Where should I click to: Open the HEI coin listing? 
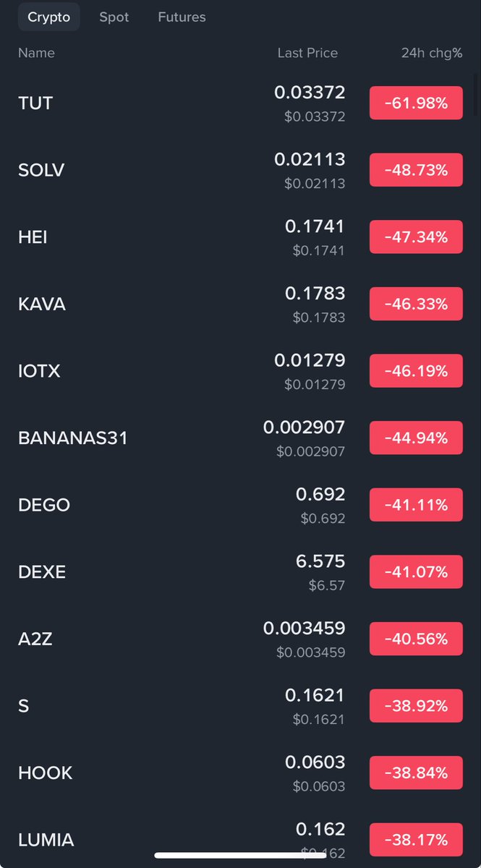tap(33, 237)
